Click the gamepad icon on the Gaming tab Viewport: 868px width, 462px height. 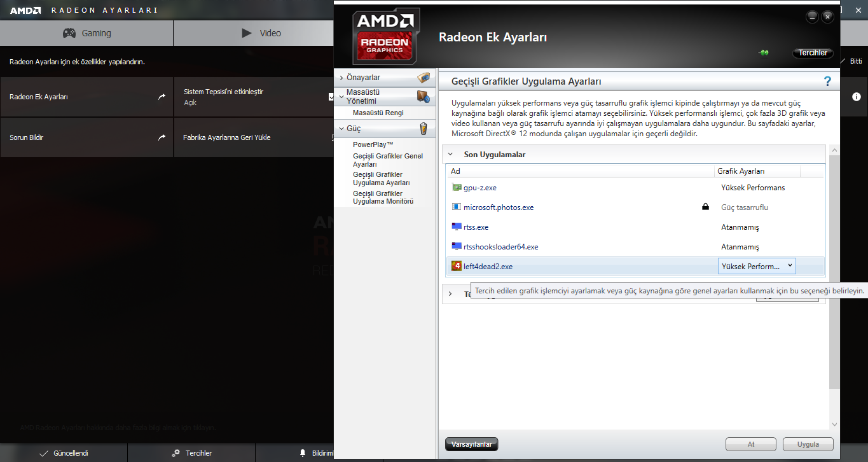click(69, 33)
